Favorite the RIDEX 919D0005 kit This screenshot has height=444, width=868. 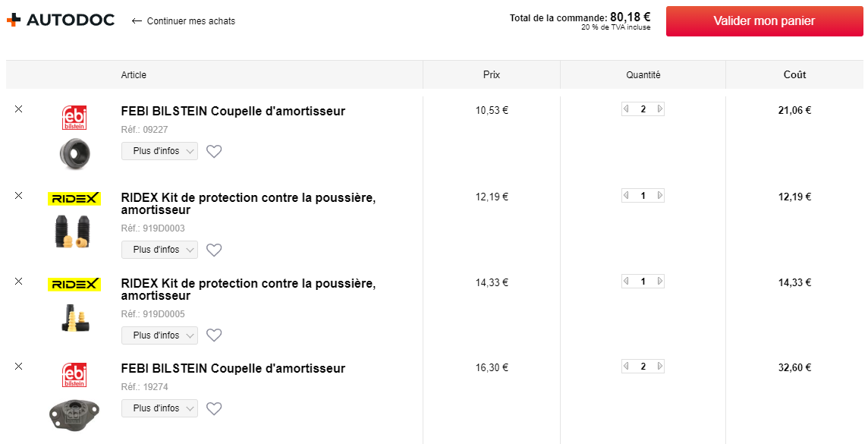pos(214,335)
